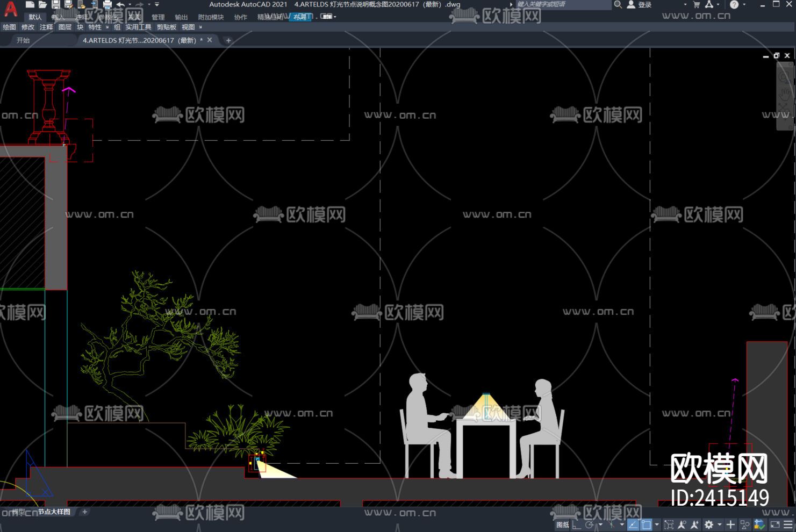Expand the object snap settings dropdown arrow
The height and width of the screenshot is (532, 796).
click(656, 524)
